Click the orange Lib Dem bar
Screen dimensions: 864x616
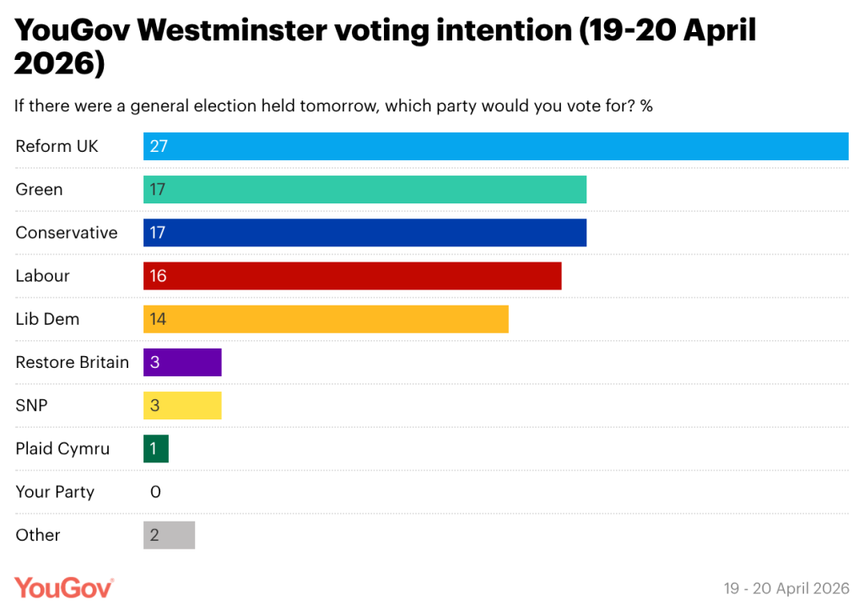click(326, 319)
